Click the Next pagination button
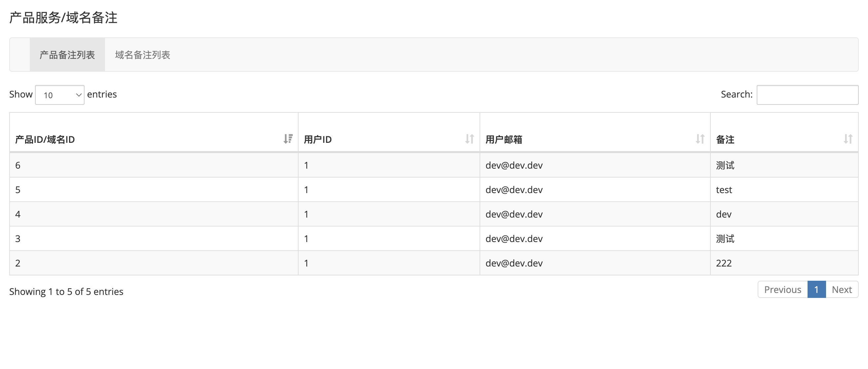The height and width of the screenshot is (369, 868). click(x=842, y=289)
